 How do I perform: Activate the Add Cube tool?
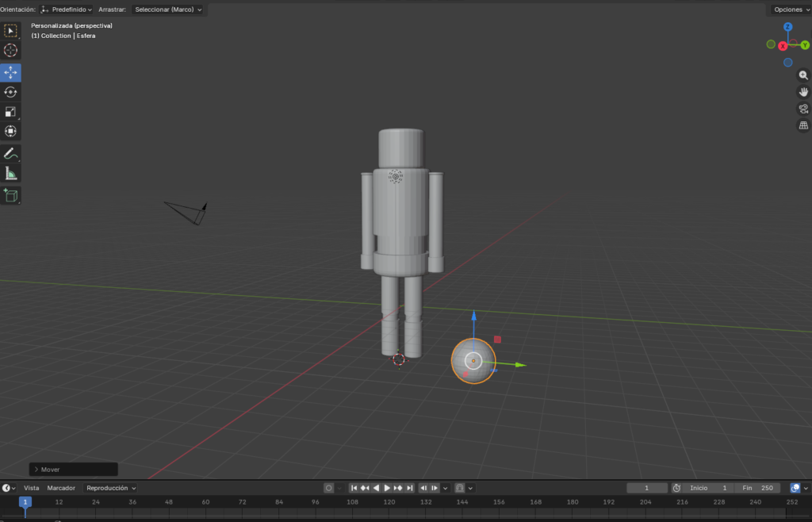tap(10, 195)
